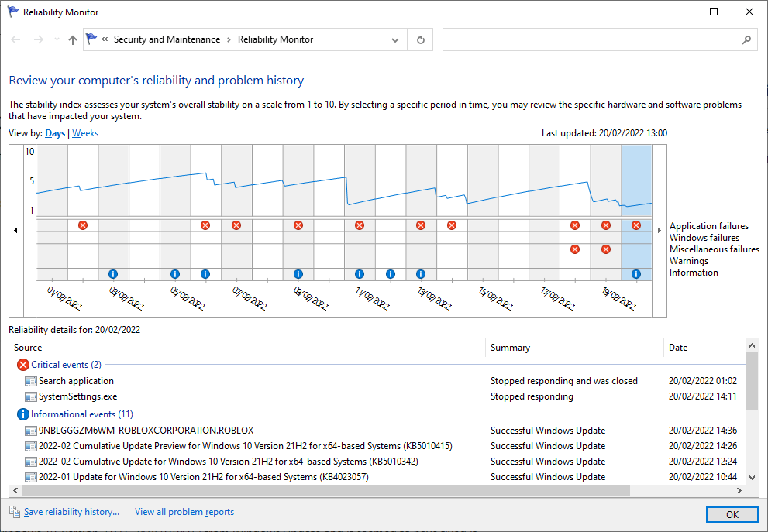
Task: Click the Application failure icon on 02/02/2022
Action: pyautogui.click(x=83, y=225)
